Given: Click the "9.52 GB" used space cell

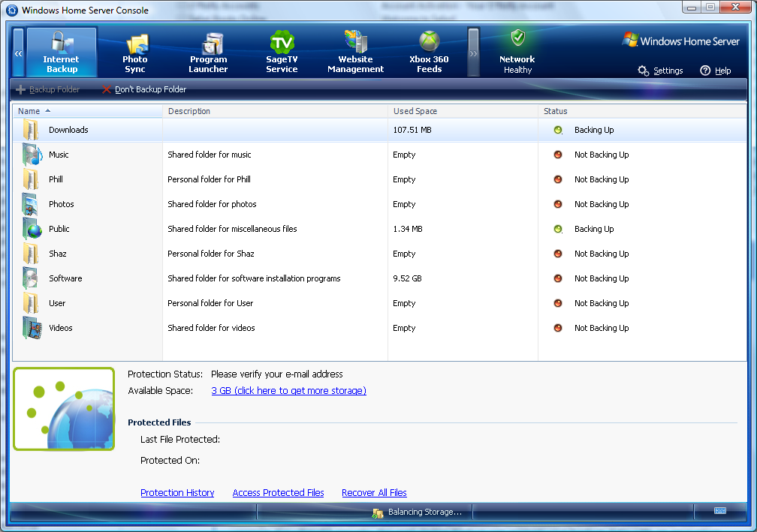Looking at the screenshot, I should 407,279.
